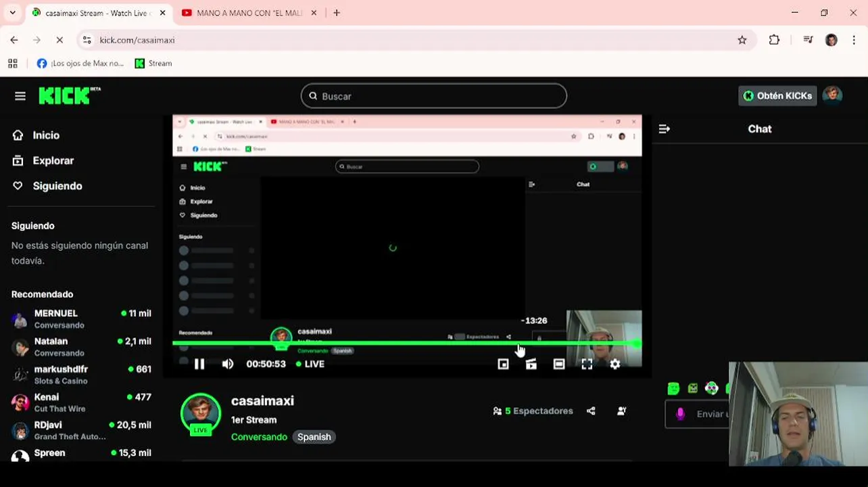Collapse the Chat panel
The height and width of the screenshot is (487, 868).
tap(664, 129)
